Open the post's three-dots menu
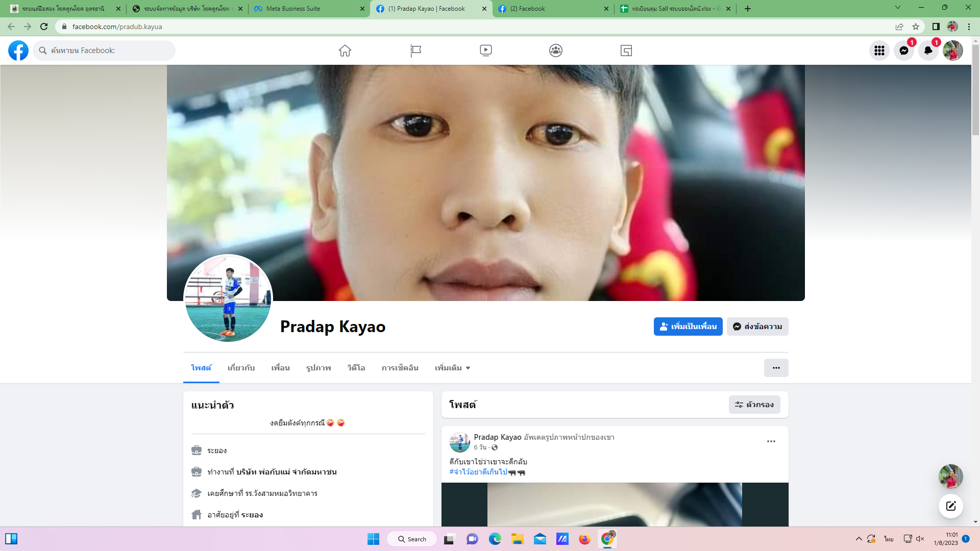 tap(771, 441)
